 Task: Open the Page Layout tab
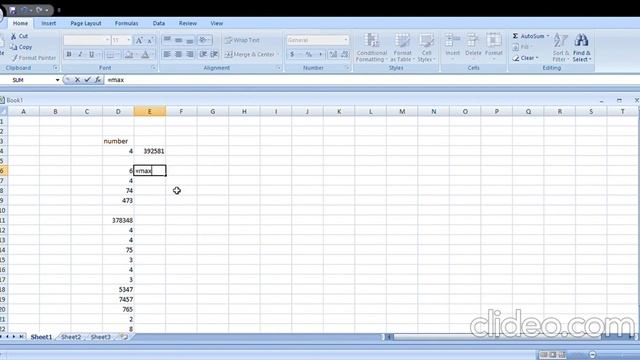tap(86, 23)
